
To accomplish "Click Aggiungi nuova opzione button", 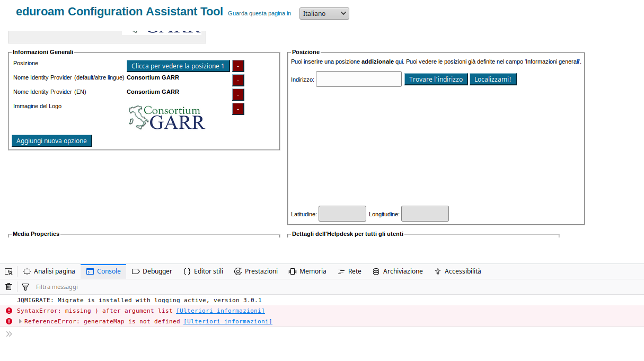I will click(52, 140).
